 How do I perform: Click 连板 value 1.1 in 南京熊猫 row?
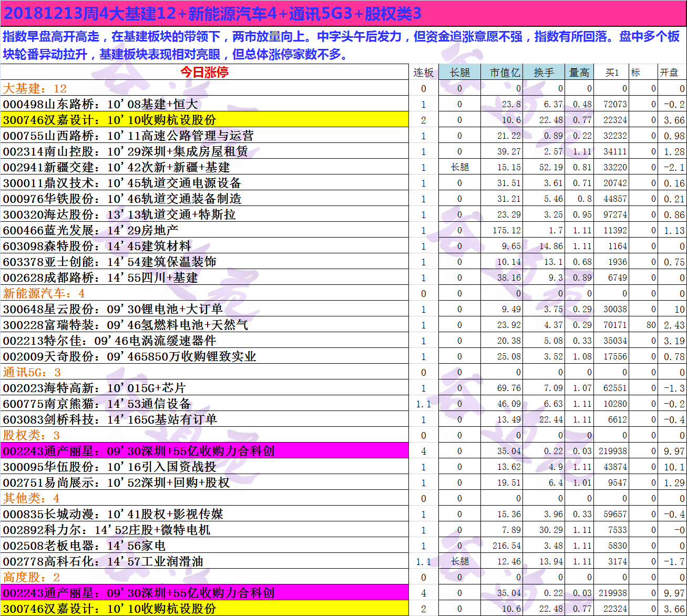(424, 403)
